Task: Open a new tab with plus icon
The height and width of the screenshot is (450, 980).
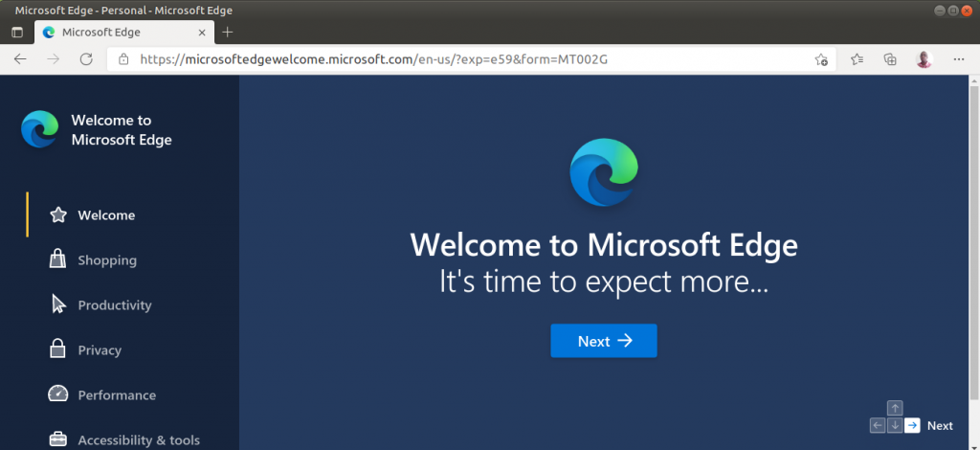Action: click(228, 32)
